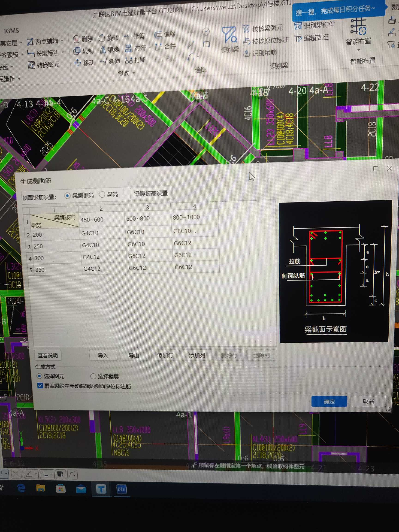Cancel dialog with 取消 button
The width and height of the screenshot is (399, 532).
coord(368,402)
